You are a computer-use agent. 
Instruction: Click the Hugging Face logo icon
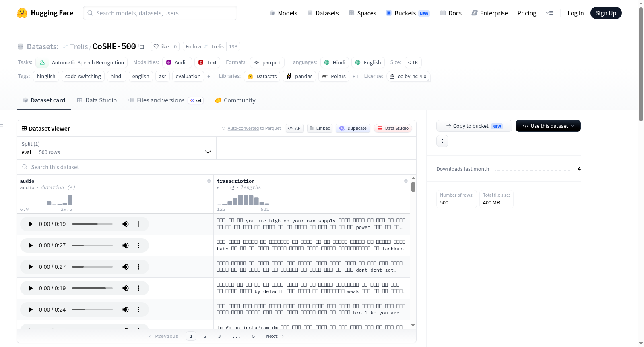22,13
